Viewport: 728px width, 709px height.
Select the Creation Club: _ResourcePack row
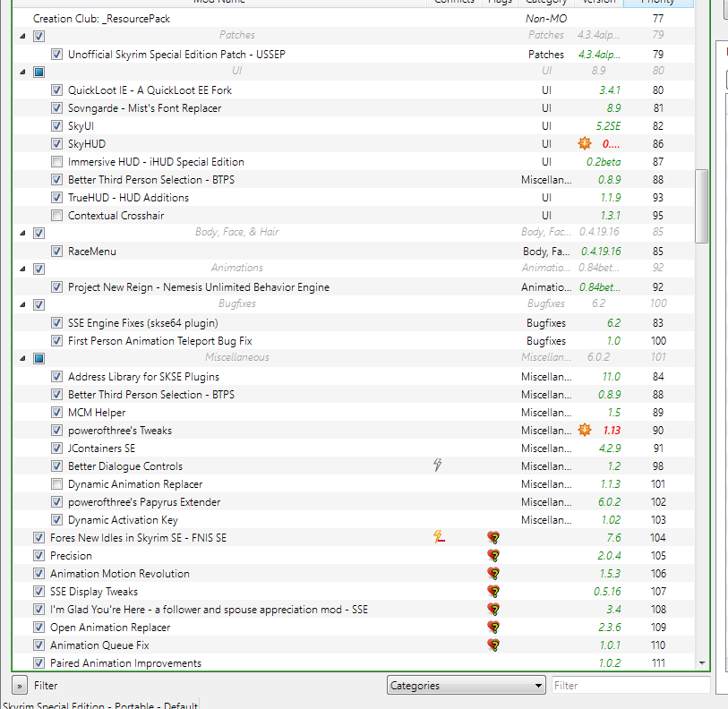[354, 19]
